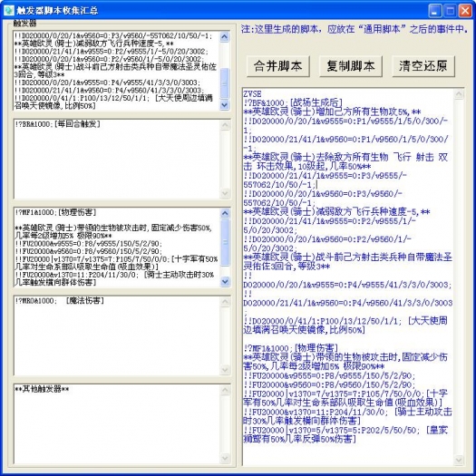The height and width of the screenshot is (476, 476).
Task: Click the 清空还原 button
Action: [x=423, y=66]
